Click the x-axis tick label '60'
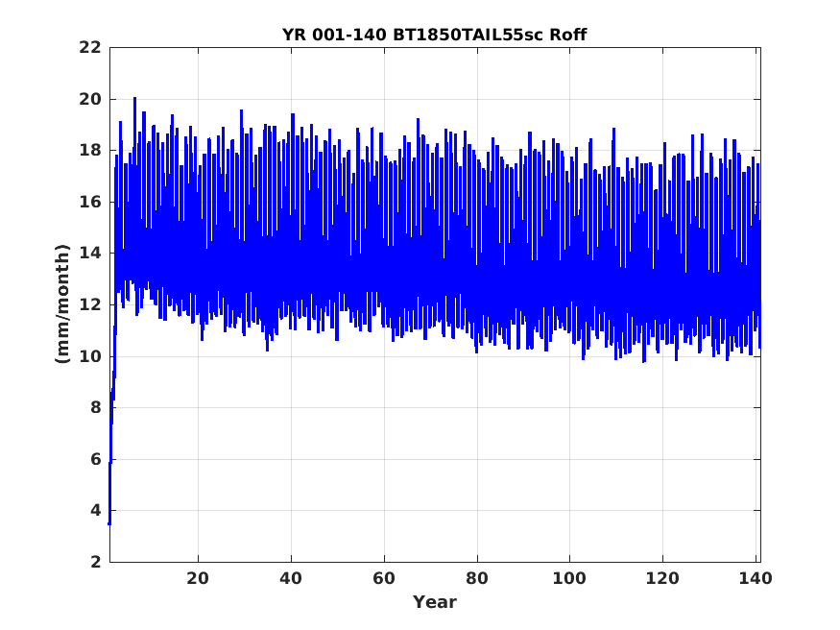 point(384,578)
